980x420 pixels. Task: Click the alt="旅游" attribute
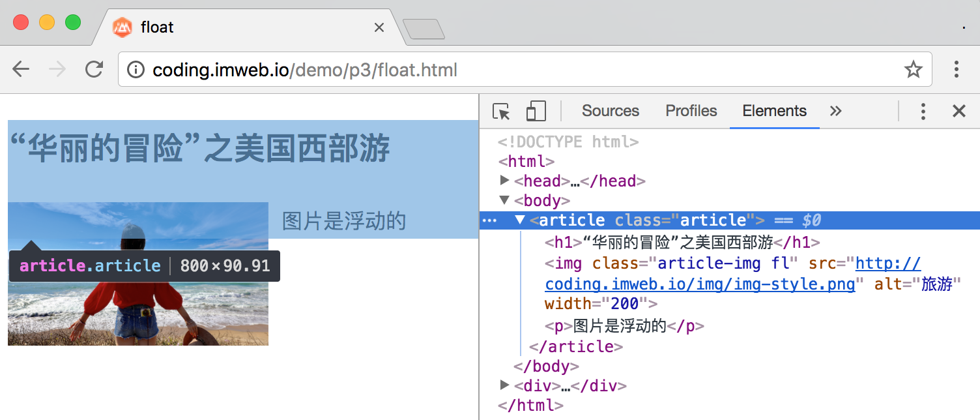(917, 284)
